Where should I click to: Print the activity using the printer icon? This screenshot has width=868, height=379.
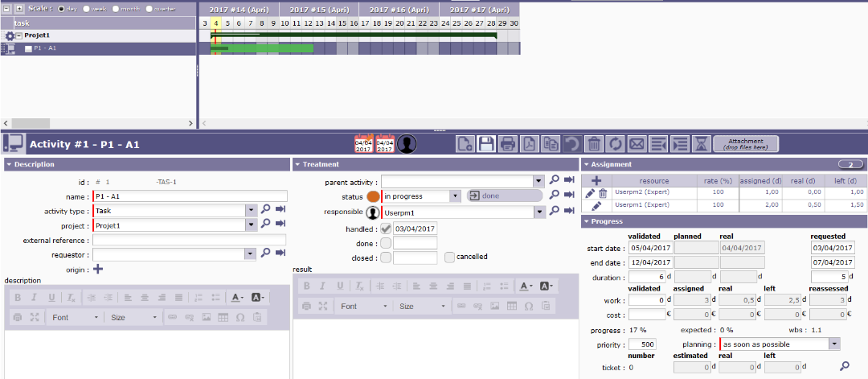(x=507, y=144)
